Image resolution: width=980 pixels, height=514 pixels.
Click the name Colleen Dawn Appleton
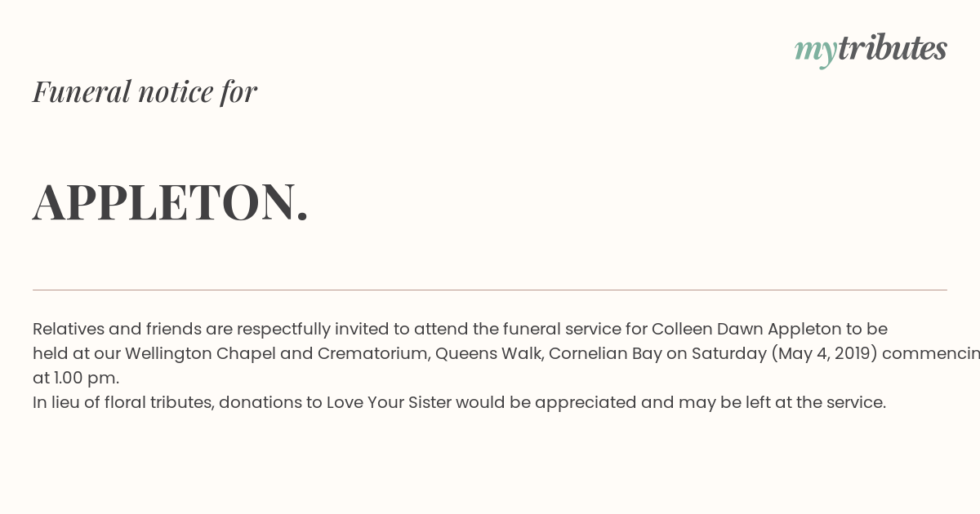[x=746, y=330]
